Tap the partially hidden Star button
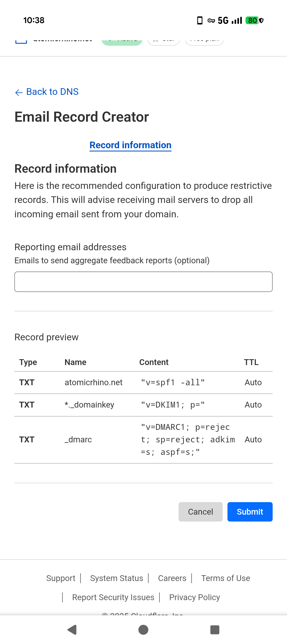 pyautogui.click(x=164, y=41)
